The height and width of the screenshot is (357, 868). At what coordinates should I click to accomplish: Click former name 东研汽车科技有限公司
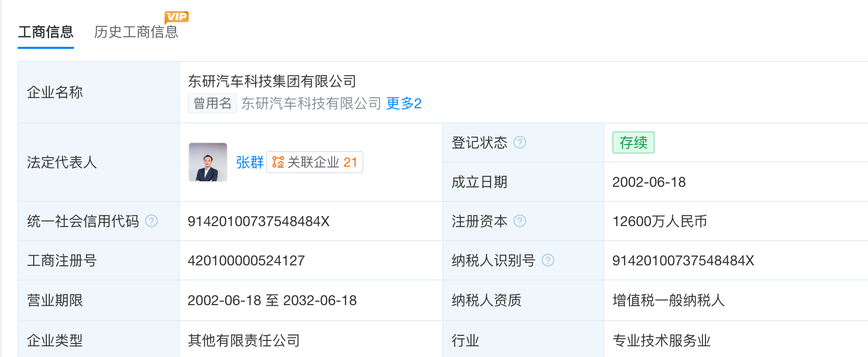click(x=311, y=103)
